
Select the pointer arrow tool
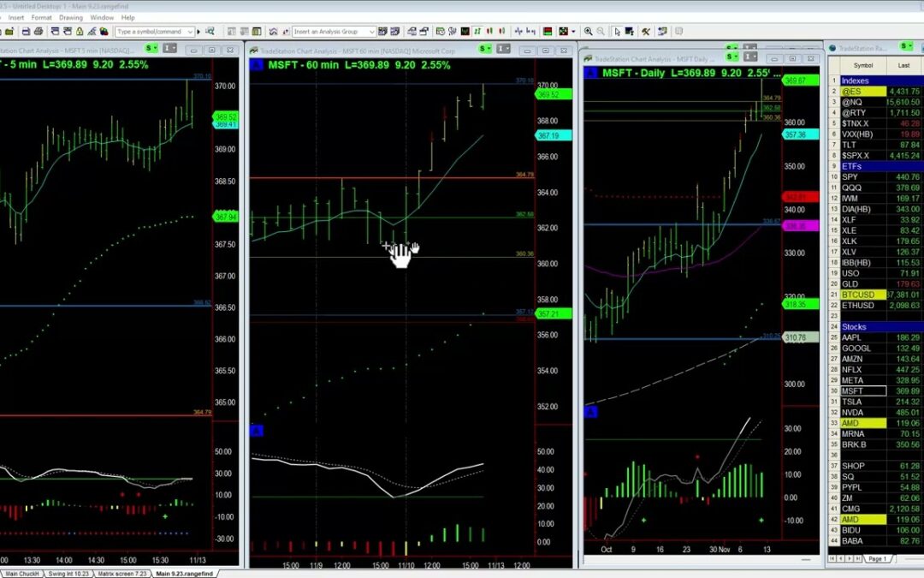tap(617, 32)
